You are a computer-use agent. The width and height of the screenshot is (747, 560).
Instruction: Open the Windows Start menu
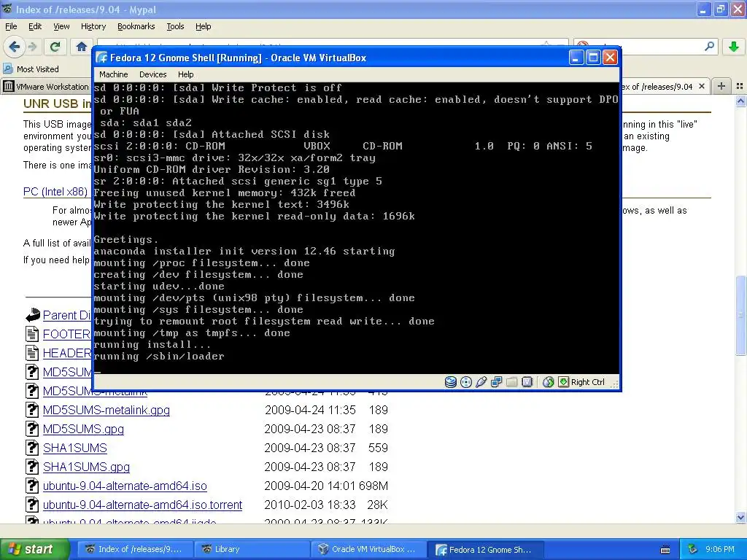tap(34, 549)
